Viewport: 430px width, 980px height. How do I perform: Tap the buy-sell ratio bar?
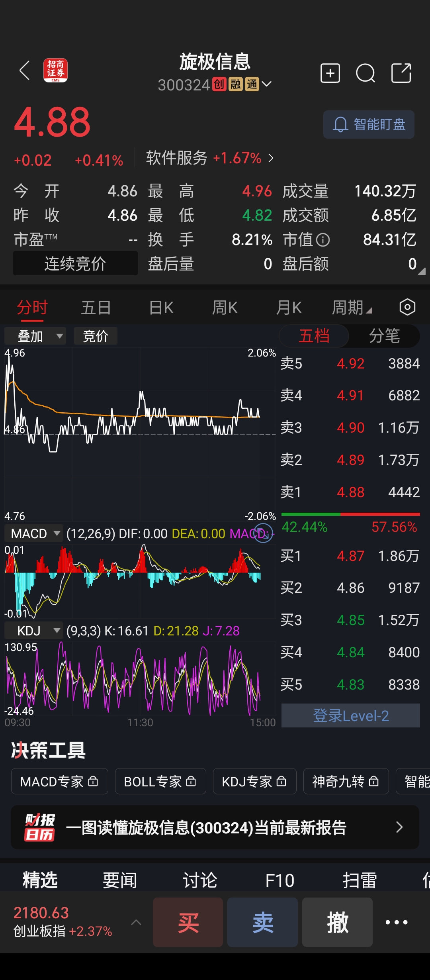pyautogui.click(x=350, y=514)
